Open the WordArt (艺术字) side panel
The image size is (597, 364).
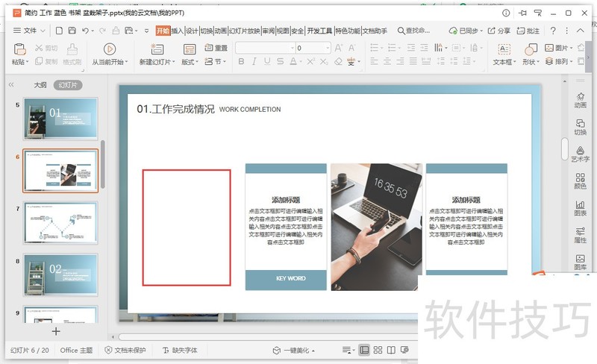pyautogui.click(x=581, y=154)
